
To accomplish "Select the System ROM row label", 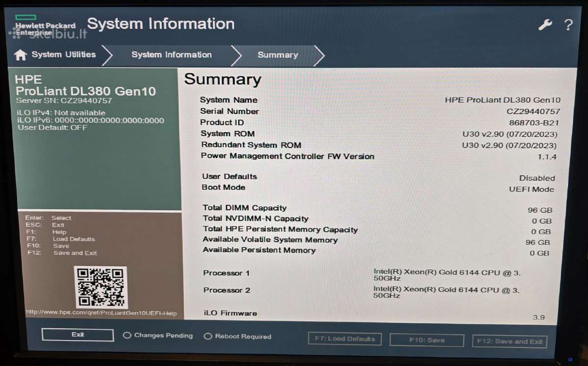I will point(228,134).
